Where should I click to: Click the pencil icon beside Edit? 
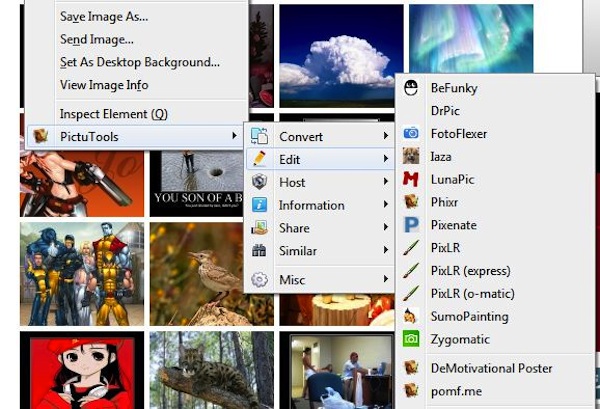pyautogui.click(x=259, y=159)
